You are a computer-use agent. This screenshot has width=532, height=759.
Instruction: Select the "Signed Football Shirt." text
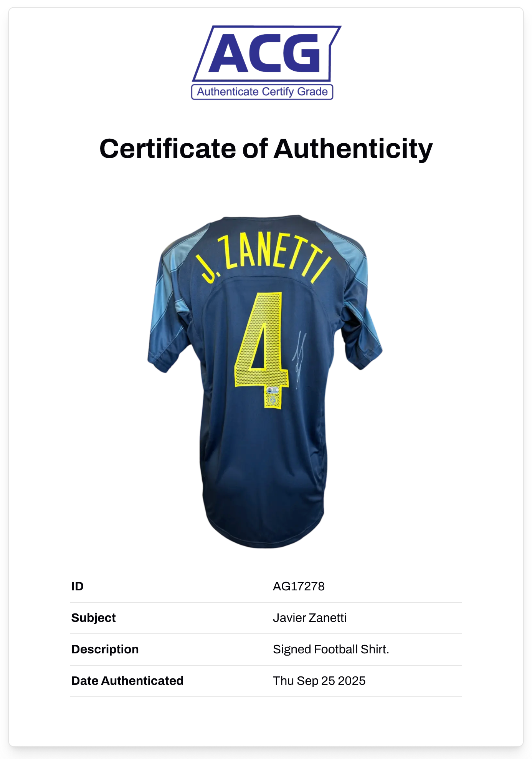(x=331, y=649)
